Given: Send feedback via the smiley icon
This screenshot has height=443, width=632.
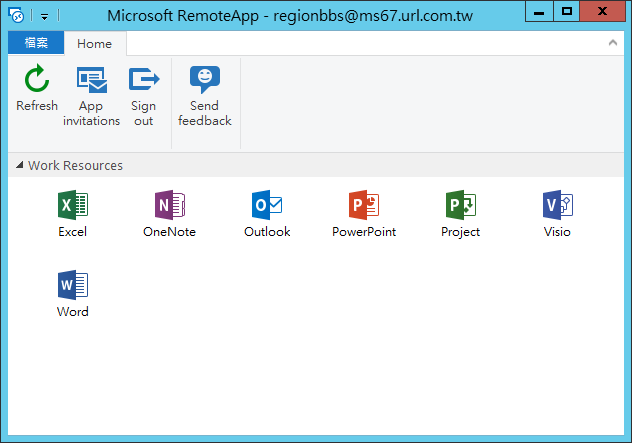Looking at the screenshot, I should tap(205, 96).
